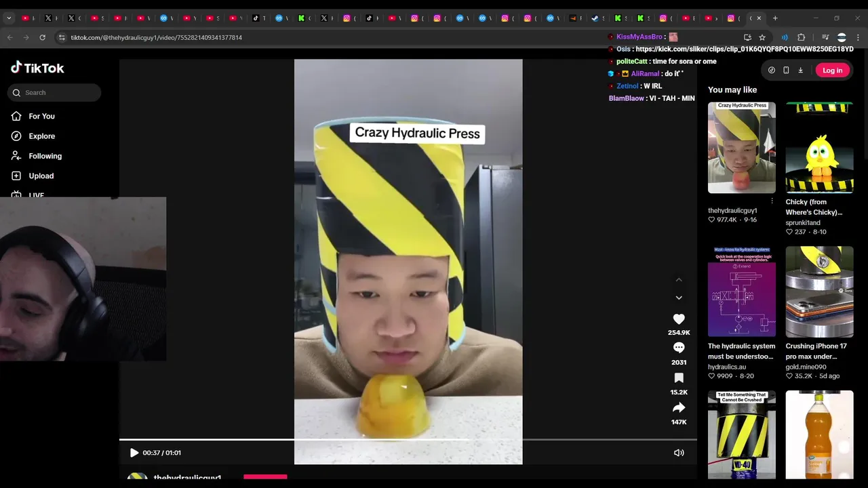Click the download desktop app icon
The width and height of the screenshot is (868, 488).
click(x=800, y=70)
